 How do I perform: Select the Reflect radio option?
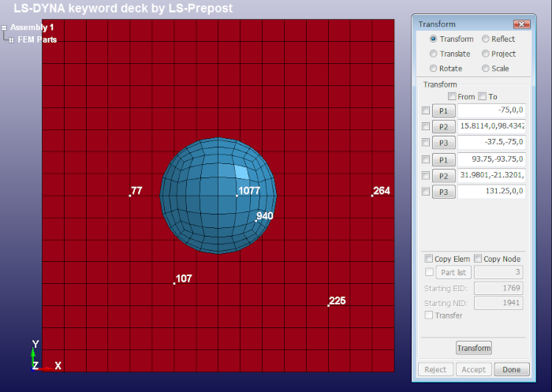coord(485,39)
